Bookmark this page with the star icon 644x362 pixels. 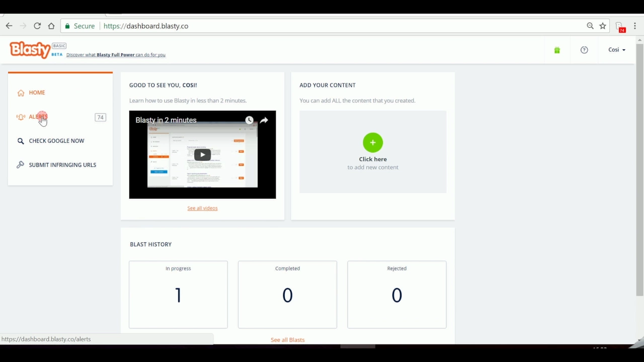pos(603,26)
